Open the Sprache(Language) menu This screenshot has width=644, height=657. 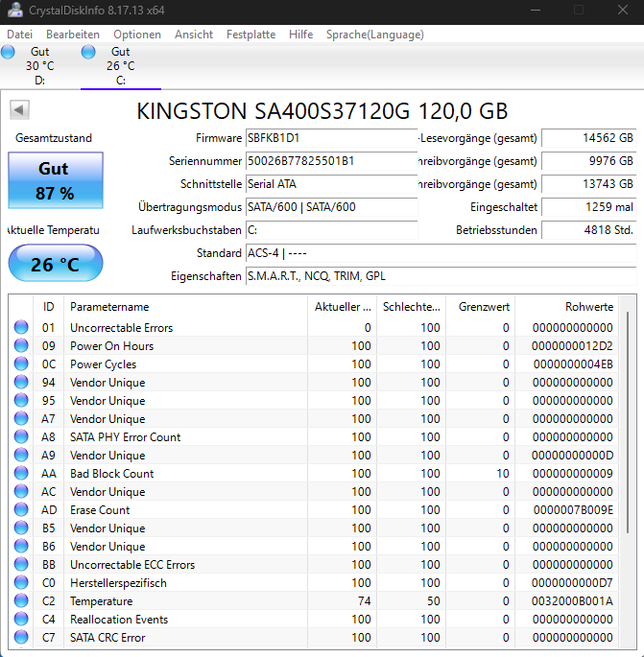375,35
